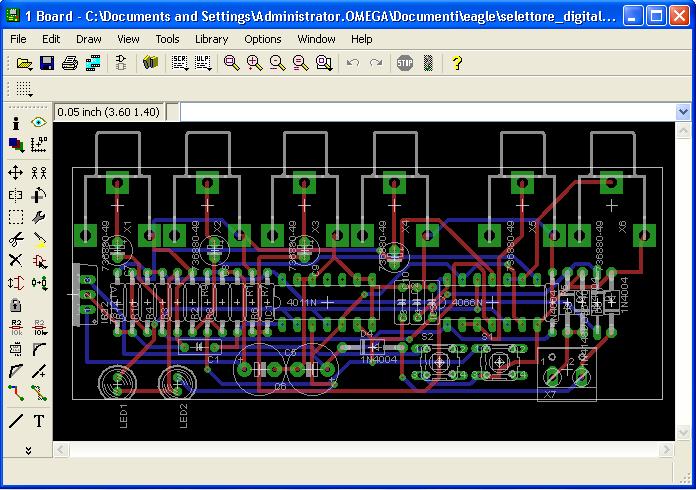Undo the last action
Viewport: 696px width, 490px height.
(x=353, y=63)
